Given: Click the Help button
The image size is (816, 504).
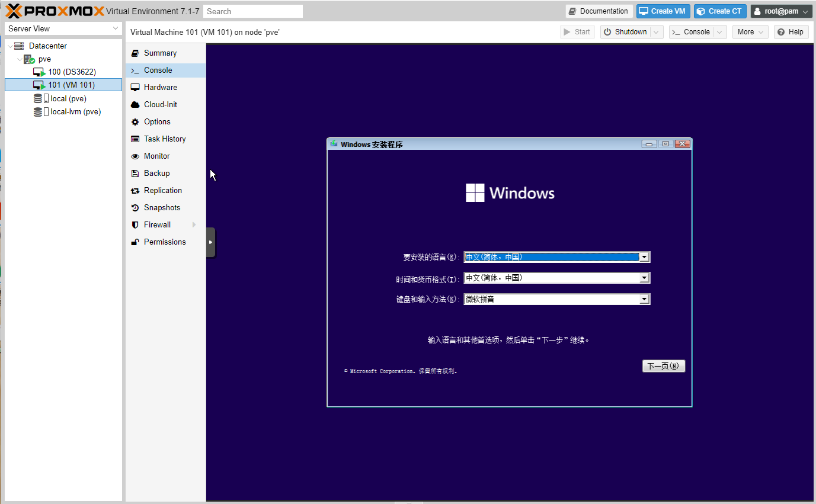Looking at the screenshot, I should point(791,32).
